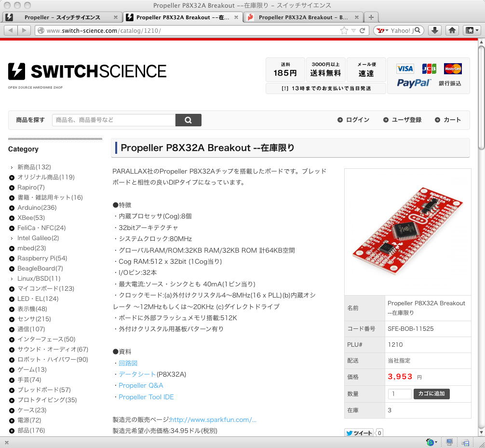Viewport: 485px width, 448px height.
Task: Close the status bar X icon
Action: coord(7,443)
